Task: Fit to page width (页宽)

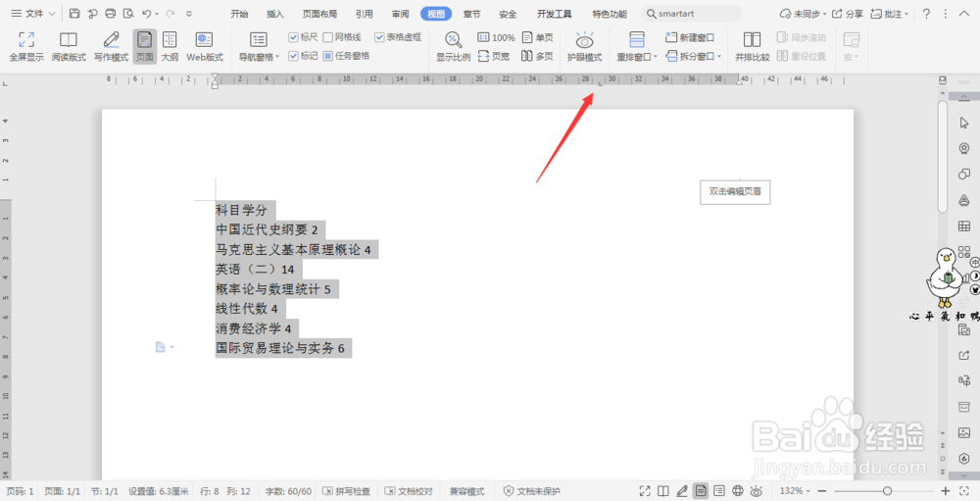Action: (x=494, y=56)
